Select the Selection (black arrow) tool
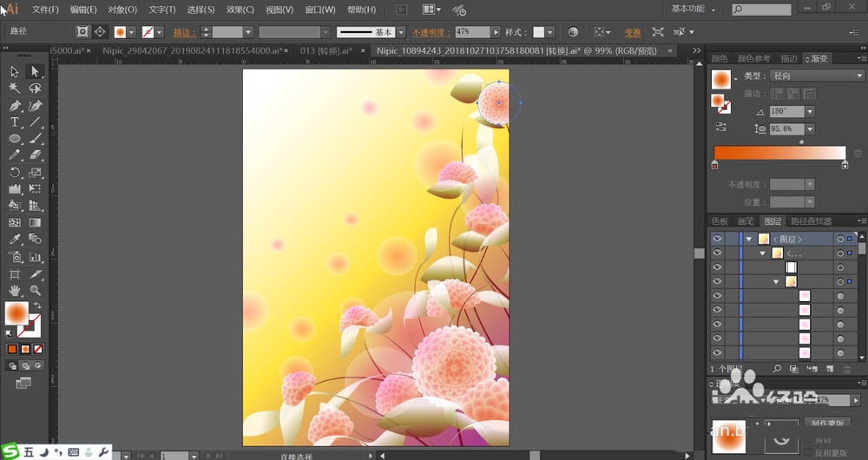Viewport: 868px width, 460px height. (x=15, y=71)
